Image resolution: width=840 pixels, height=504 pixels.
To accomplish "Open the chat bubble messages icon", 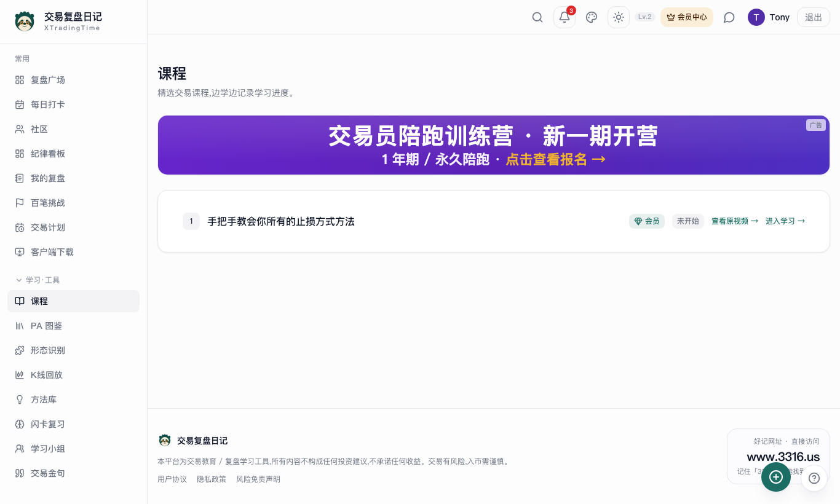I will coord(729,17).
